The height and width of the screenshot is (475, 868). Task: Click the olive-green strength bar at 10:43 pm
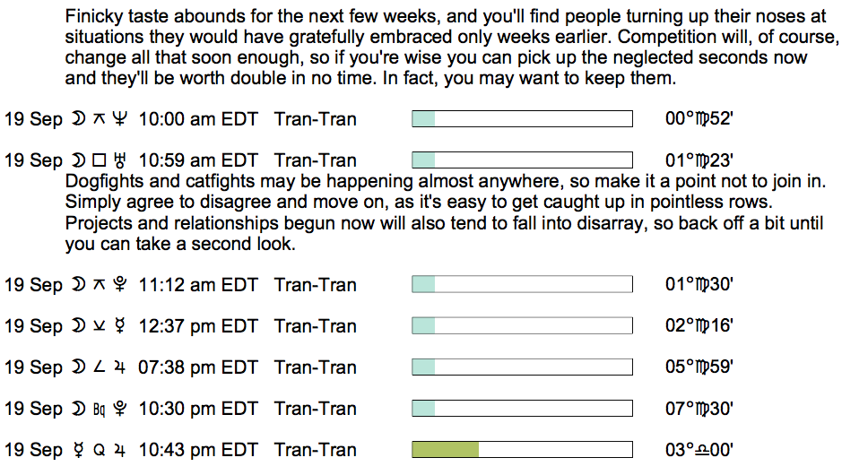445,450
